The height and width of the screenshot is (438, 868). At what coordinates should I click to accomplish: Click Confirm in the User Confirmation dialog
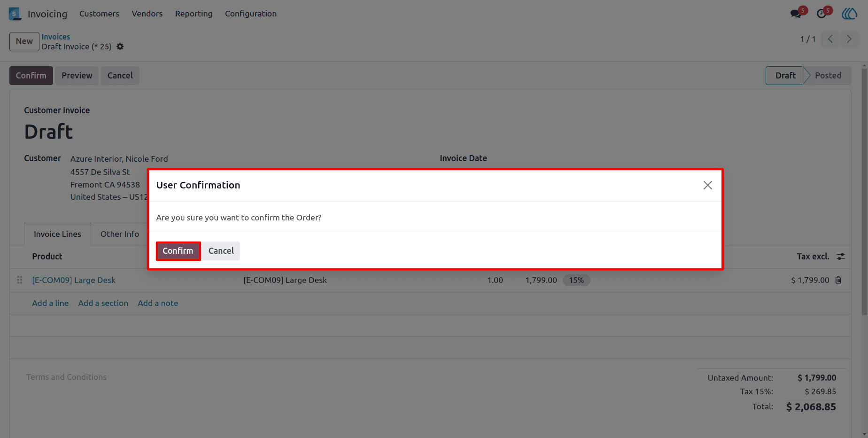click(x=178, y=251)
